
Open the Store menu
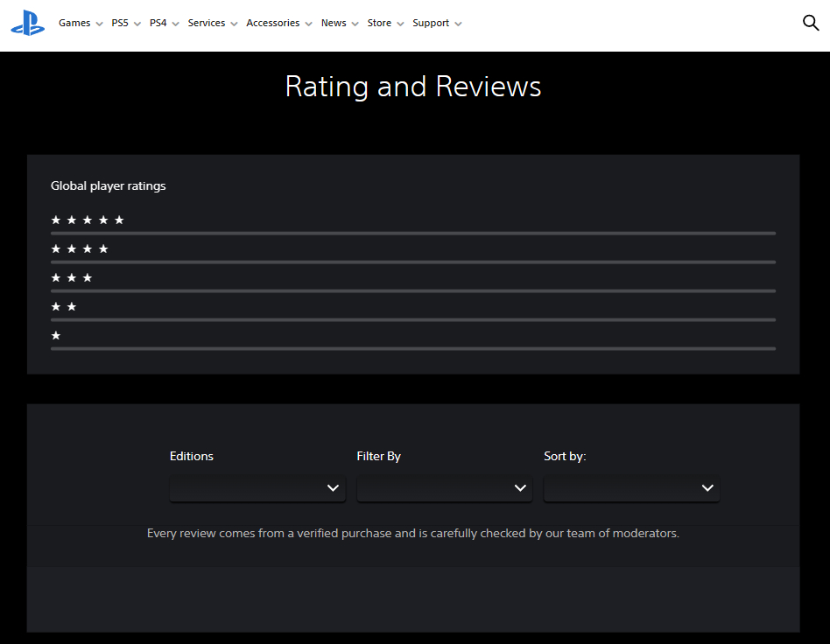pyautogui.click(x=385, y=23)
